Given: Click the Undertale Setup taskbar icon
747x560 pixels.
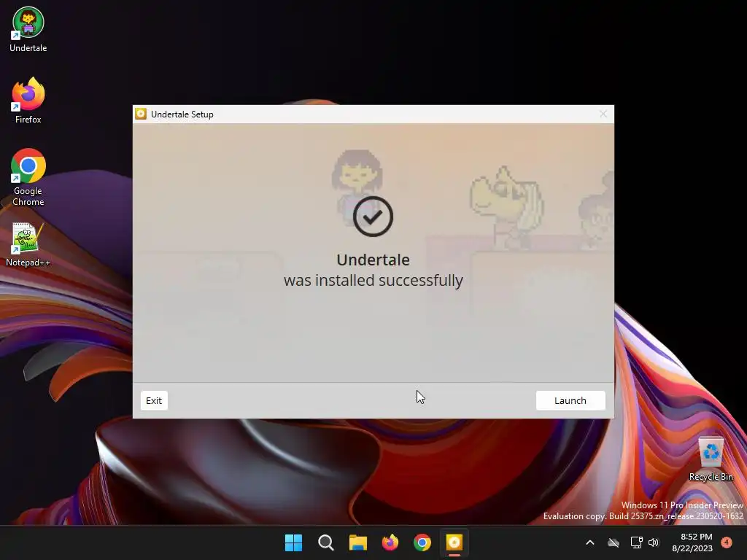Looking at the screenshot, I should pos(454,542).
